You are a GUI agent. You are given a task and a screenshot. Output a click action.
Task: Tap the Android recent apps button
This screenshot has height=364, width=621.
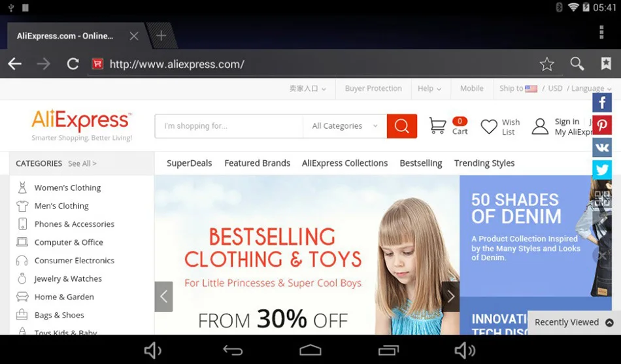tap(388, 350)
